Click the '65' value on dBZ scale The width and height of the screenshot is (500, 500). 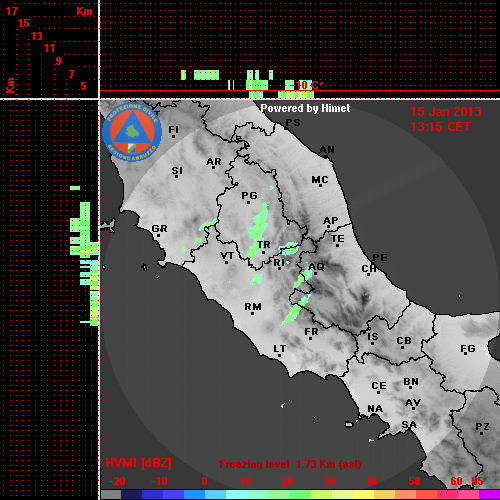click(477, 481)
